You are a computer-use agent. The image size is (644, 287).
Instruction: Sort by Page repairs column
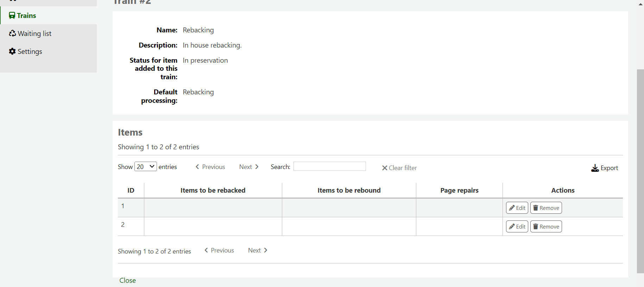[459, 190]
